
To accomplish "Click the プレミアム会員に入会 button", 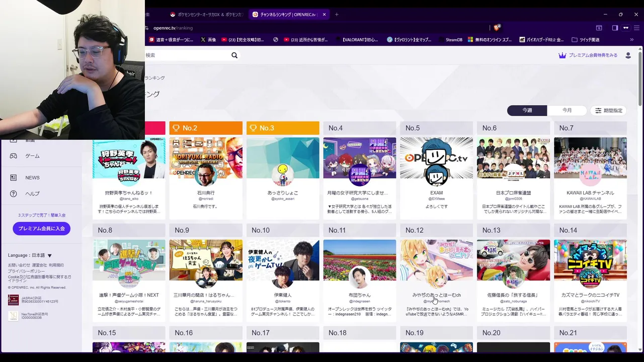I will tap(41, 228).
